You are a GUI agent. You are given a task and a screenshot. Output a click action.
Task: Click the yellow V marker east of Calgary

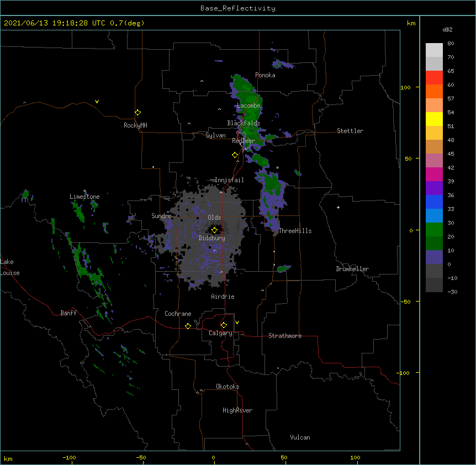click(237, 323)
